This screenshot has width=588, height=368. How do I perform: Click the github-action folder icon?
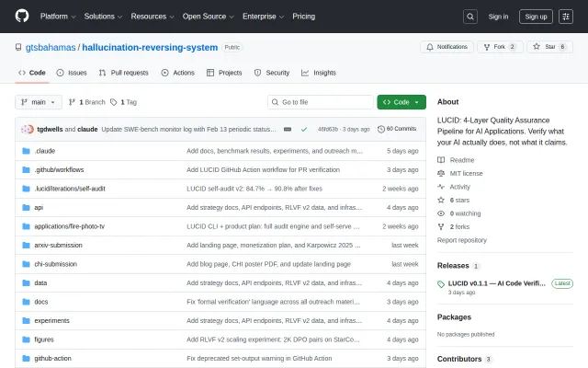point(27,358)
